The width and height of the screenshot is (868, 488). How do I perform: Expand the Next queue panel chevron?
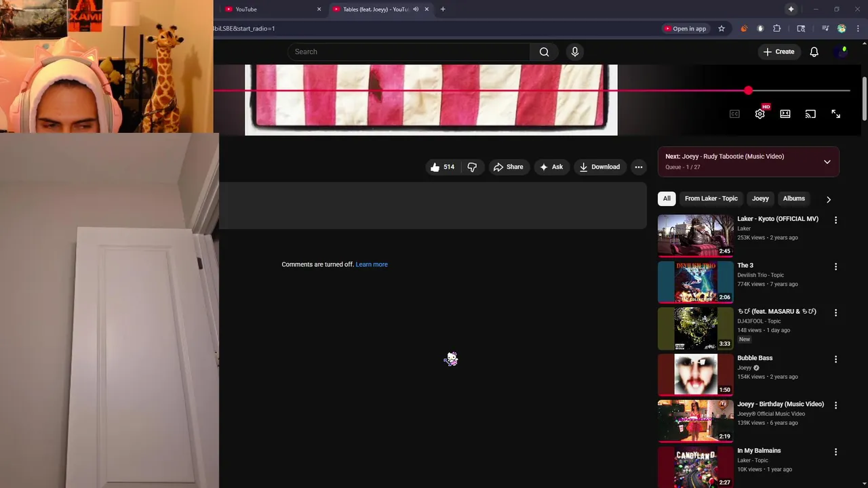(x=827, y=162)
